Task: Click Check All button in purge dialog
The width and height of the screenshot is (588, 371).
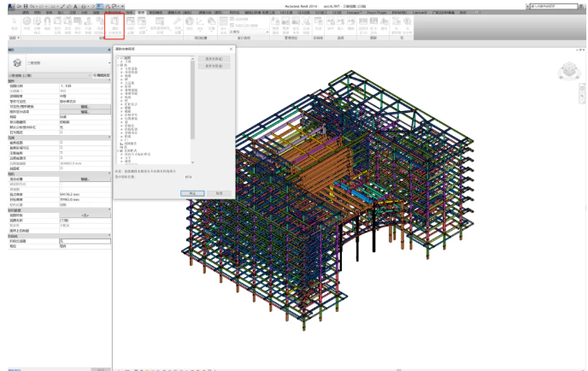Action: point(214,59)
